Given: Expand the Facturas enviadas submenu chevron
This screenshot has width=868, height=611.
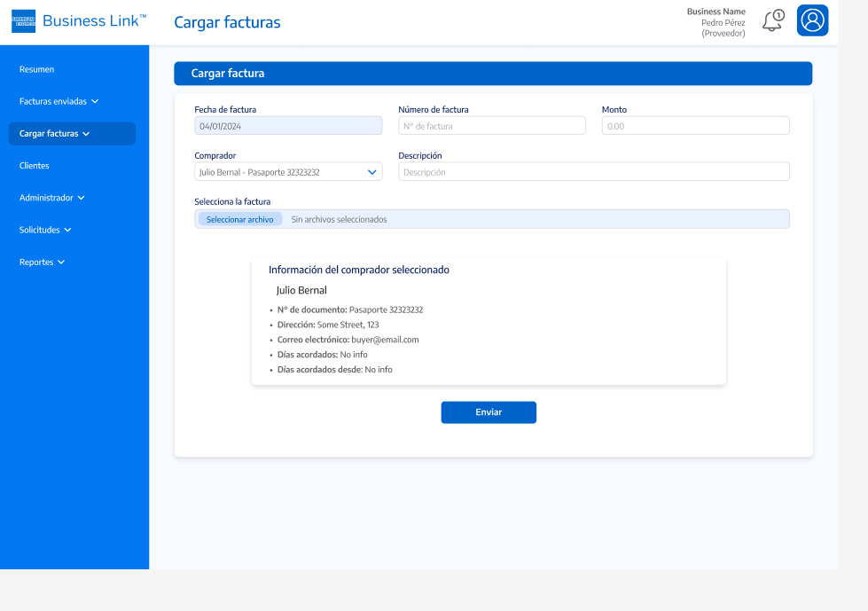Looking at the screenshot, I should click(x=95, y=102).
